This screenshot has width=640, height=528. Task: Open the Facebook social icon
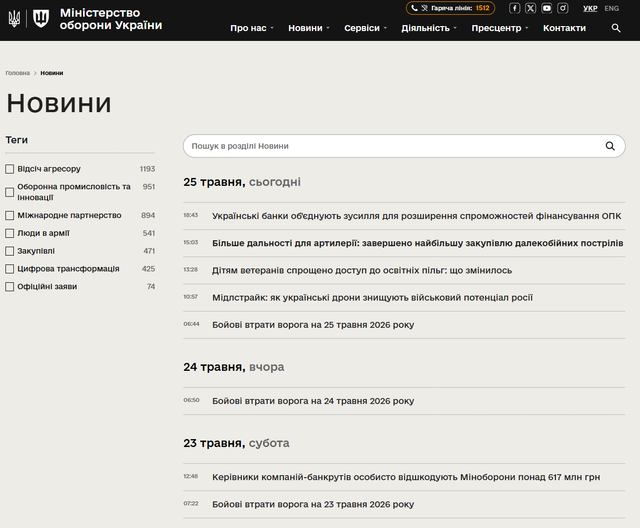point(514,8)
